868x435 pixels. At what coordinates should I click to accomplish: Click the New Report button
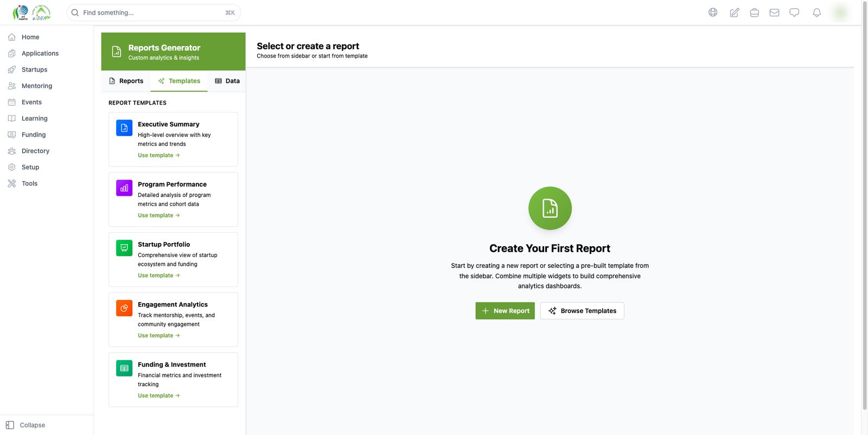[x=505, y=311]
